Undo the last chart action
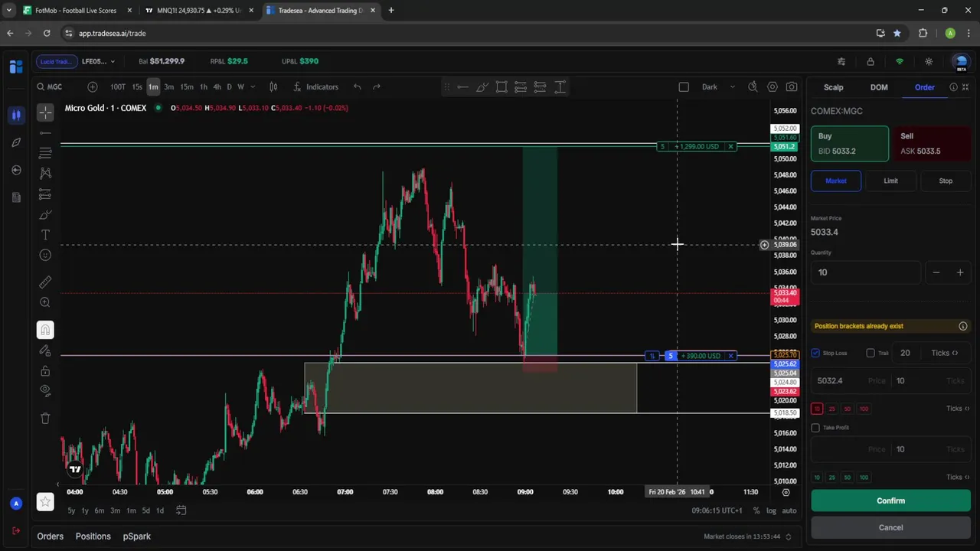This screenshot has height=551, width=980. pyautogui.click(x=358, y=86)
